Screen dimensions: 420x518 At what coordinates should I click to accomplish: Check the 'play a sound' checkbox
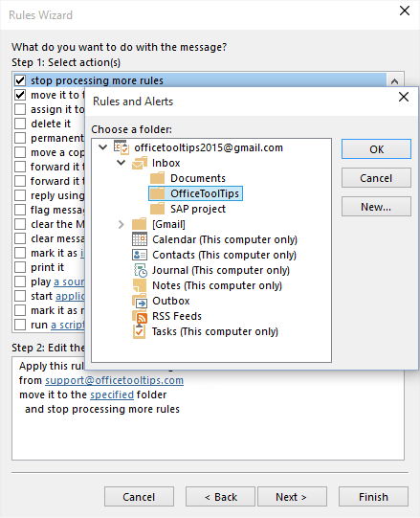20,282
